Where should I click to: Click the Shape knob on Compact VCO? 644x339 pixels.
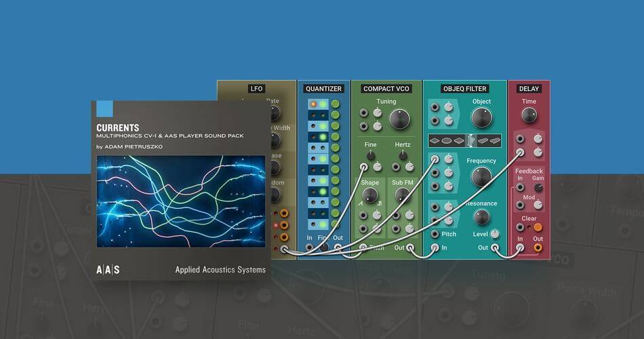click(369, 196)
